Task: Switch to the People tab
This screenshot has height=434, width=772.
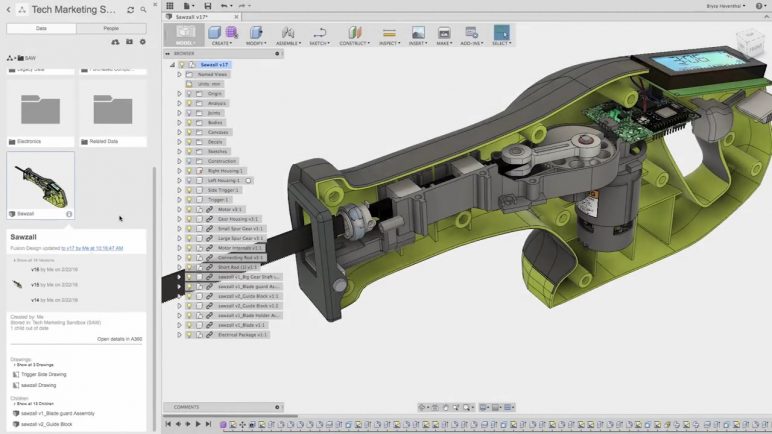Action: (x=111, y=29)
